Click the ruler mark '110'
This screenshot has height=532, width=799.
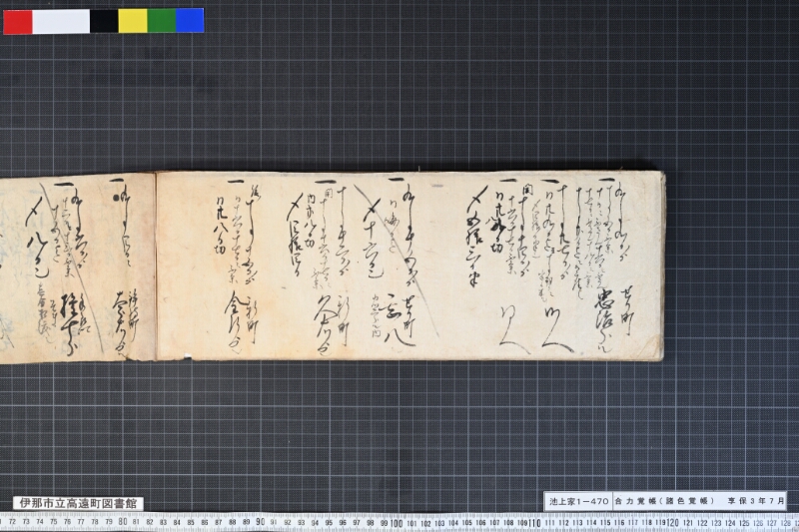point(534,522)
